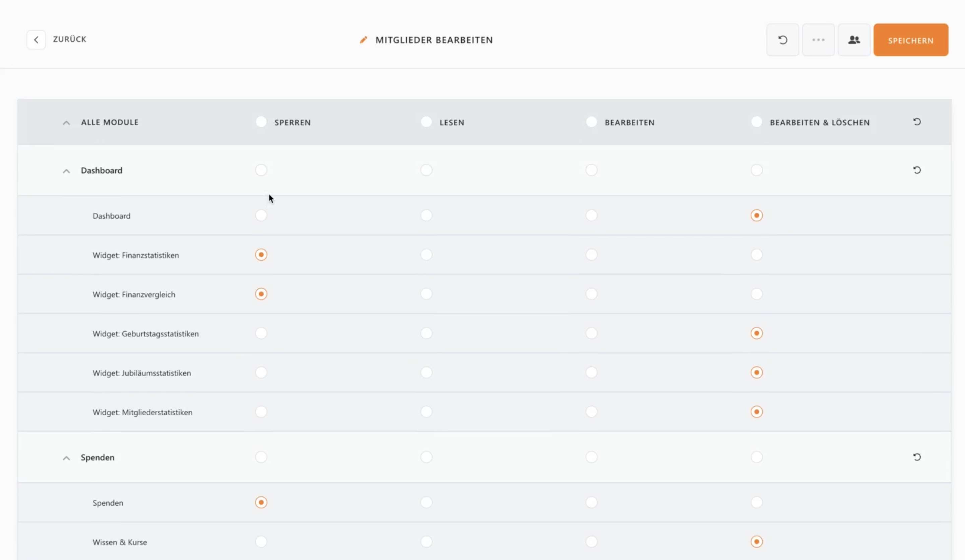Click the reset icon in the top toolbar

pos(782,40)
